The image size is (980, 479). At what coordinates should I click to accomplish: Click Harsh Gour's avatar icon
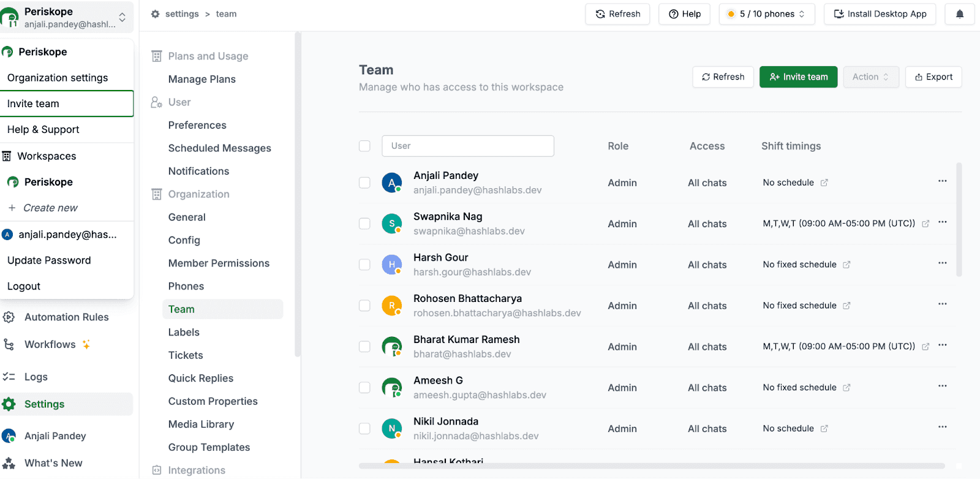coord(391,265)
